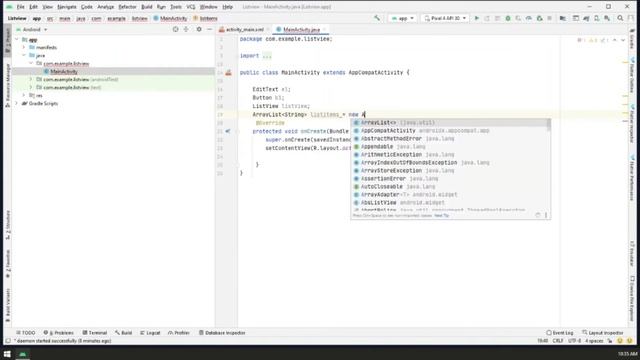Viewport: 640px width, 360px height.
Task: Click next highlighted error arrow in editor
Action: (623, 40)
